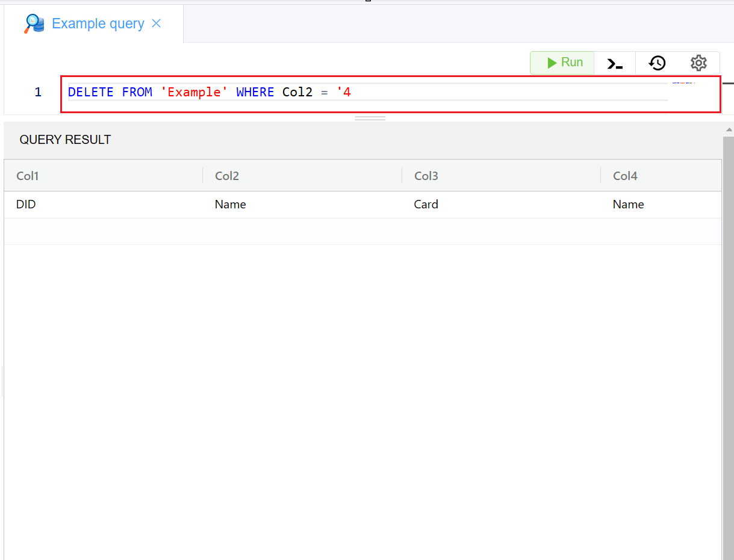Close the Example query tab
Screen dimensions: 734x560
tap(157, 23)
